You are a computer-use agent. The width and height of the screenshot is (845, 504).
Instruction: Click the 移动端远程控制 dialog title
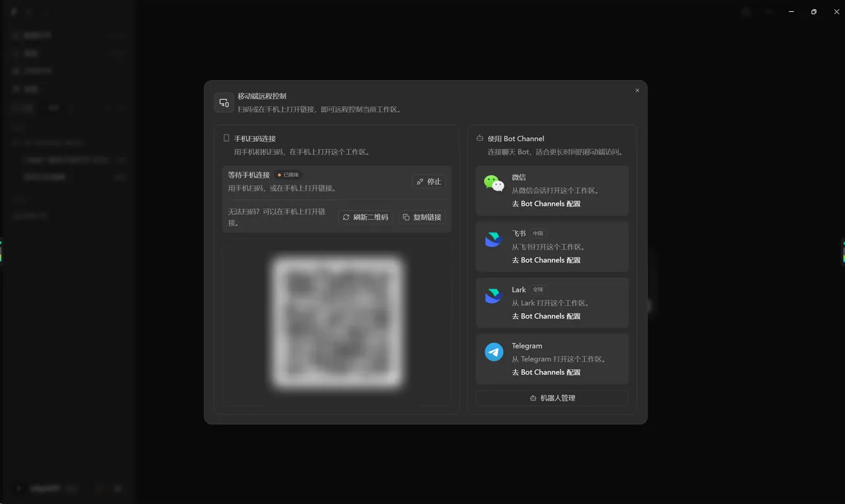(262, 96)
